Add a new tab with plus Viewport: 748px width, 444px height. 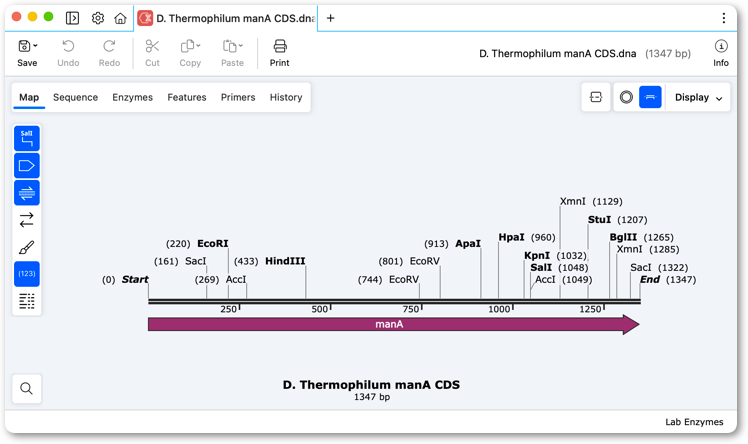point(330,18)
